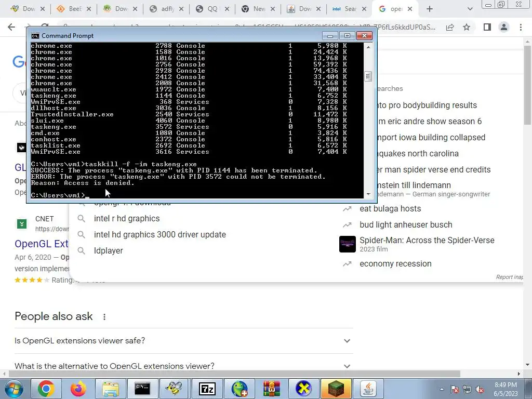Image resolution: width=532 pixels, height=399 pixels.
Task: Click the CNET site favicon
Action: pos(22,224)
